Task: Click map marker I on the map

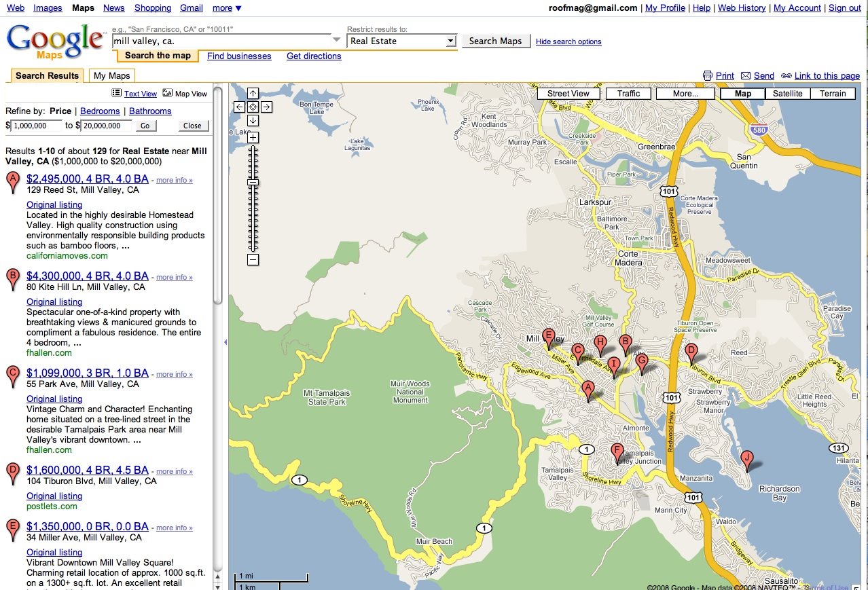Action: pyautogui.click(x=614, y=367)
